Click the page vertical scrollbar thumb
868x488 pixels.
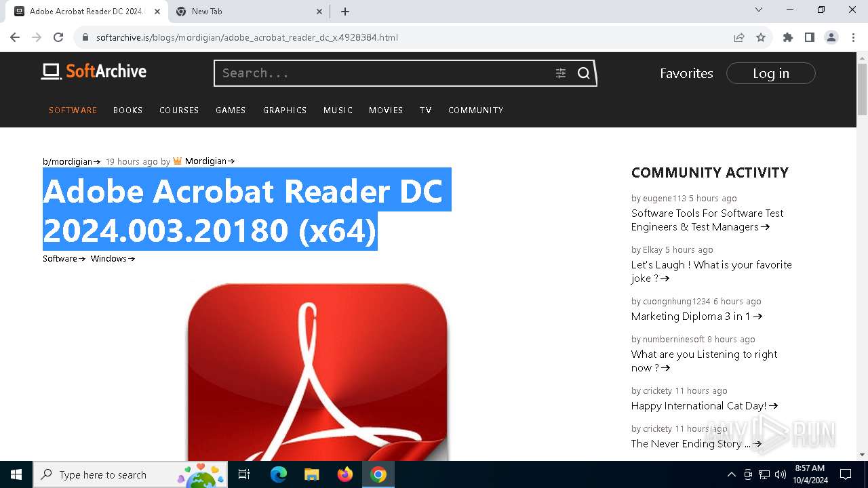point(862,88)
